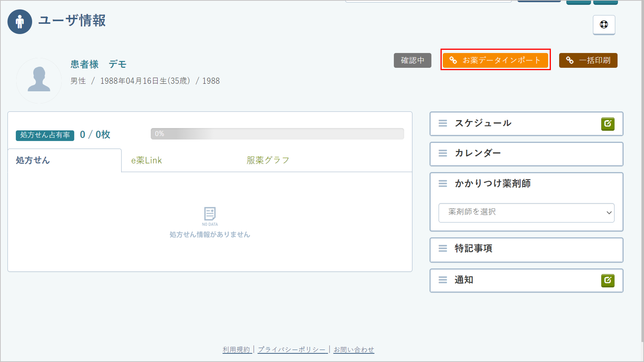Click the hamburger handle on 通知 panel
Image resolution: width=644 pixels, height=362 pixels.
tap(443, 280)
